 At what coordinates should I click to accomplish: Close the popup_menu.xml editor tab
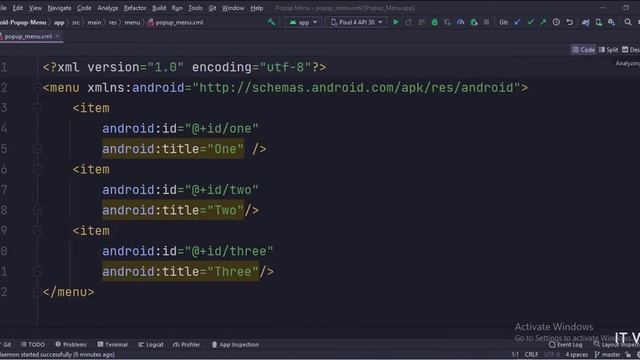57,36
